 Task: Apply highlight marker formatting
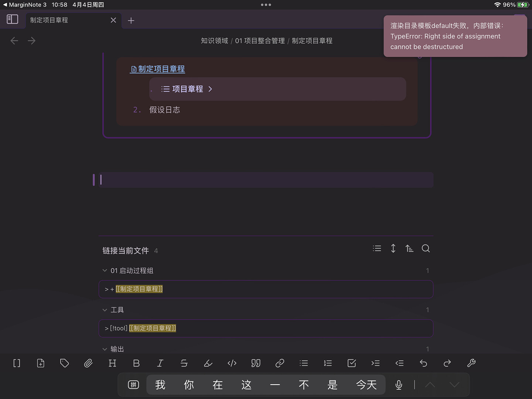point(208,363)
